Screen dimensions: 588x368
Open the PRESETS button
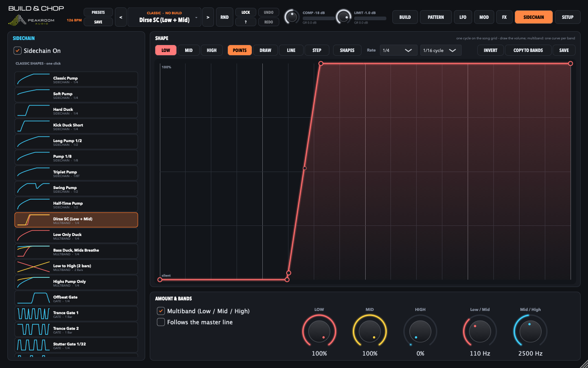click(98, 12)
